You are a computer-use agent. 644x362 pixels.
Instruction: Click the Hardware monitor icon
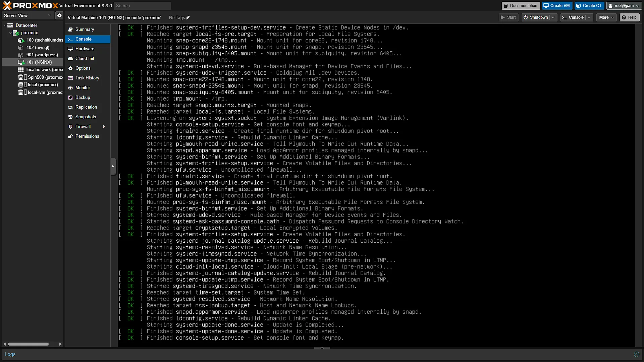point(70,49)
